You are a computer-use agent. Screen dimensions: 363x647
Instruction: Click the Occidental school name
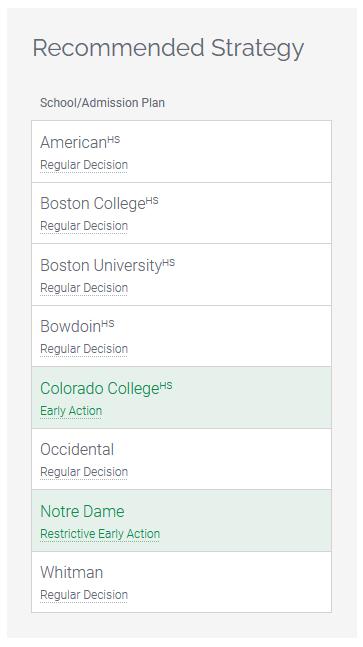tap(77, 450)
